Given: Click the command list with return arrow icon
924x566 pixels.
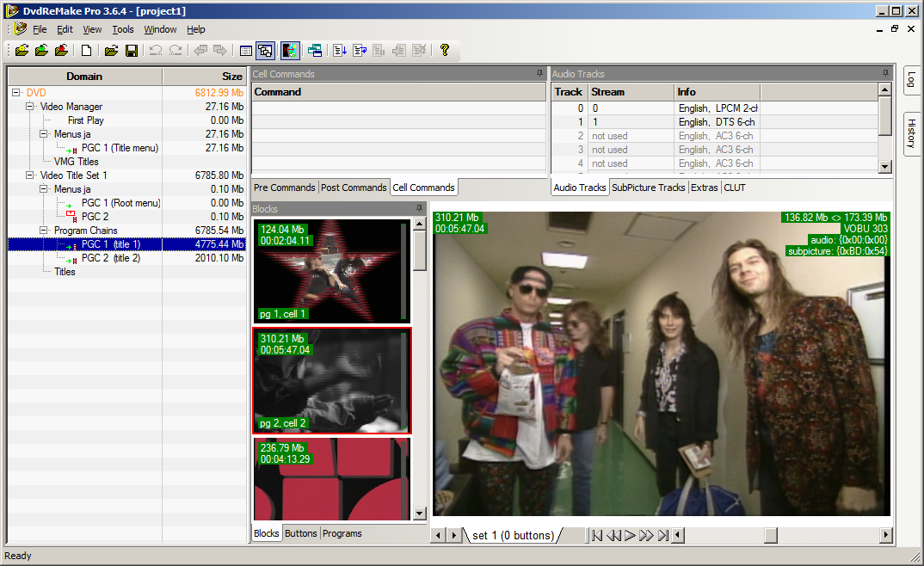Looking at the screenshot, I should click(x=360, y=51).
